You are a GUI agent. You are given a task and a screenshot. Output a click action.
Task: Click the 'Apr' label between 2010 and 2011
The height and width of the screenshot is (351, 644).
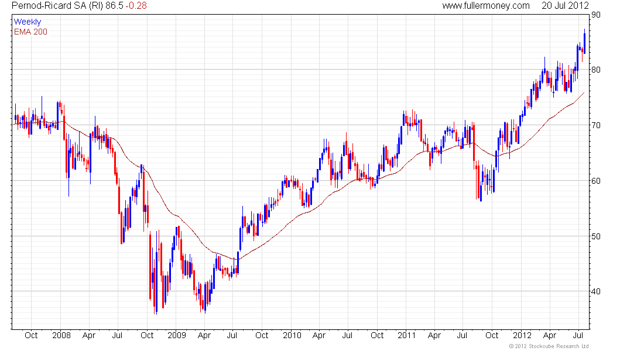click(318, 335)
